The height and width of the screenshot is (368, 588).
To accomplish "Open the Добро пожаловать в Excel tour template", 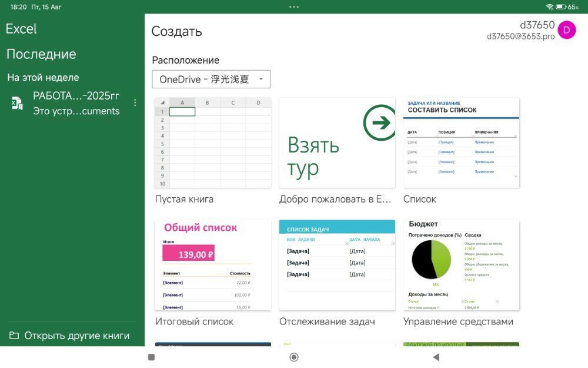I will [x=337, y=142].
